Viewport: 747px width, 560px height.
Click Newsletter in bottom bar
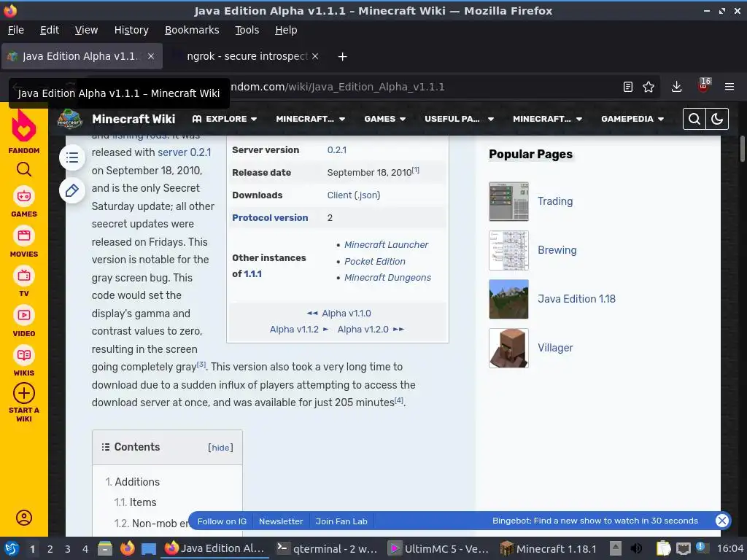pos(281,521)
